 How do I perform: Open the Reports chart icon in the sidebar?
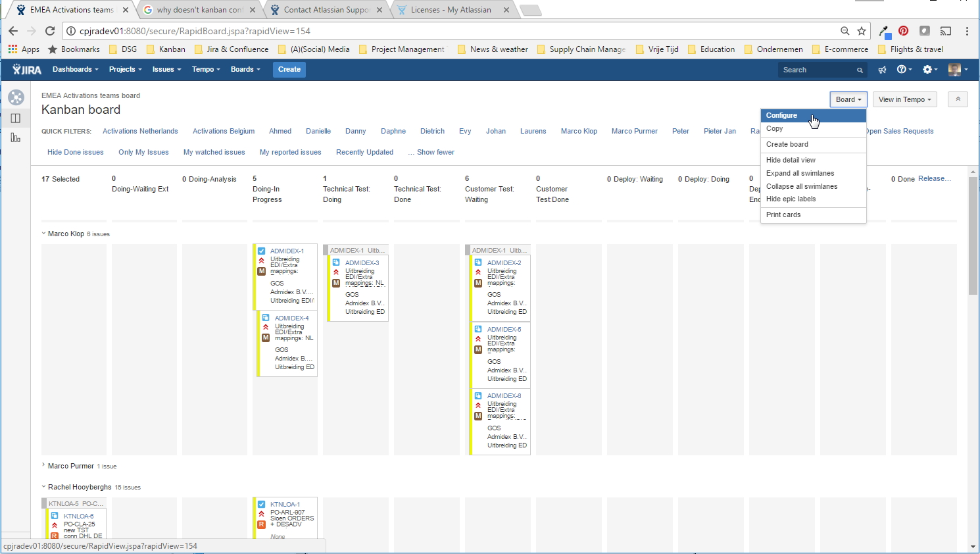click(x=16, y=138)
